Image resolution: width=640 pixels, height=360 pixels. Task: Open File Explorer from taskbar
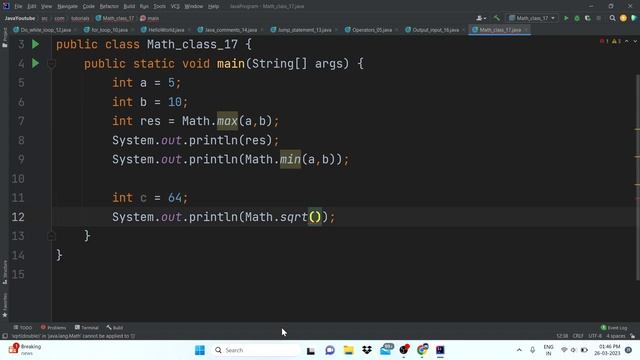(x=348, y=350)
